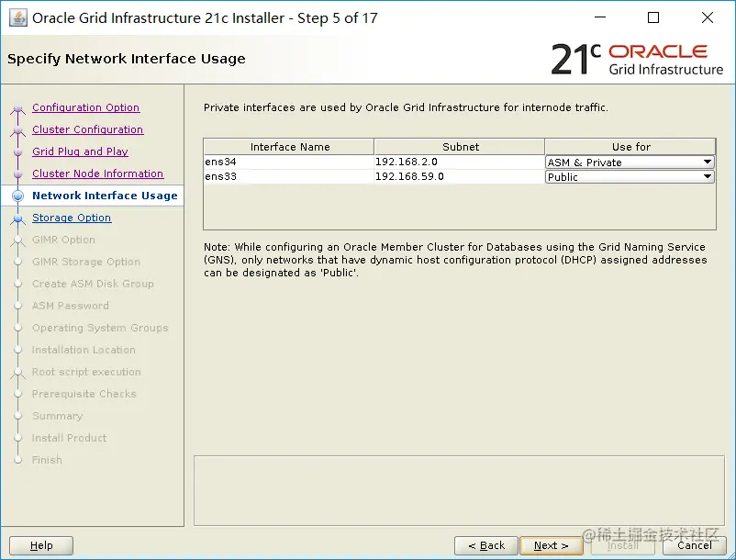This screenshot has height=560, width=736.
Task: Click the Help button
Action: [41, 545]
